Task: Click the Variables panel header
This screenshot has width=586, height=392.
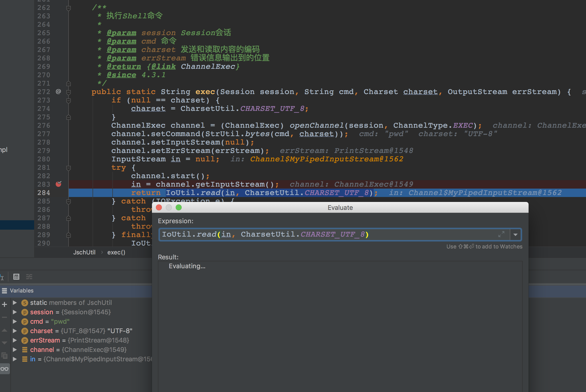Action: point(21,291)
